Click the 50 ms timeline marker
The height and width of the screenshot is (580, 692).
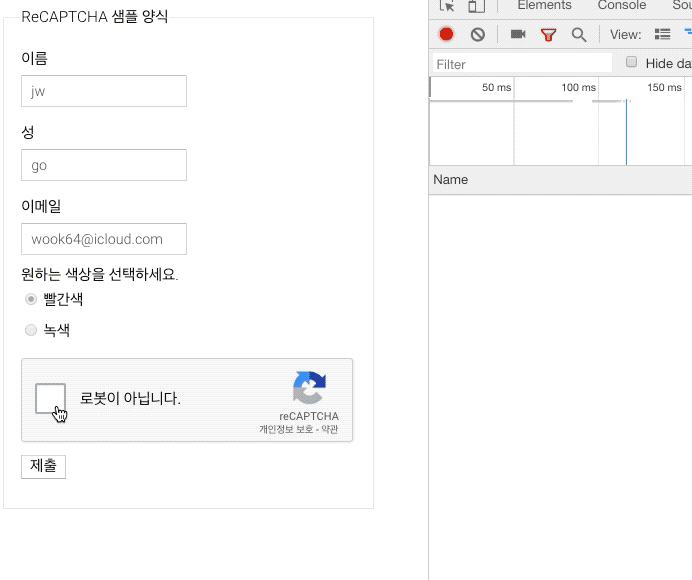click(496, 87)
